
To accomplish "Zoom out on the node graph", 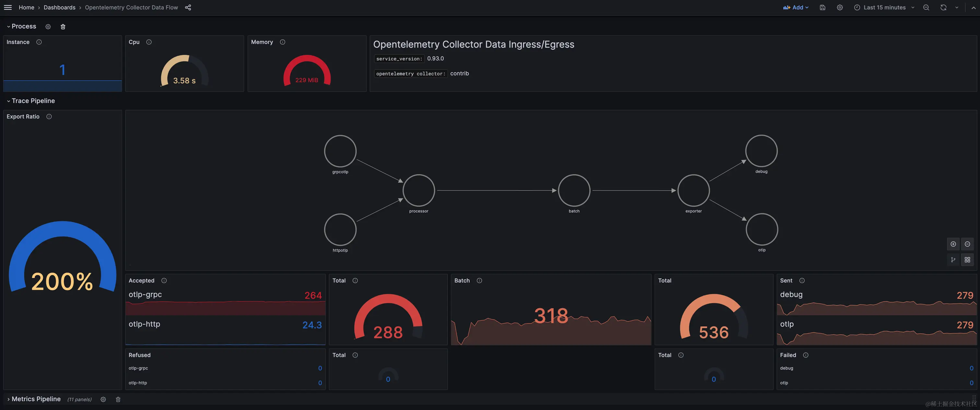I will click(967, 244).
